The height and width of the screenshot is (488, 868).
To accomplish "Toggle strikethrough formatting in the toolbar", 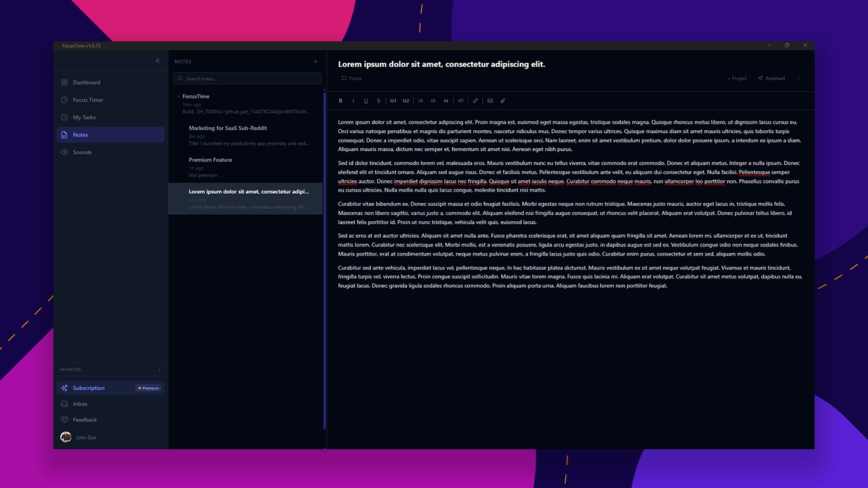I will 379,101.
